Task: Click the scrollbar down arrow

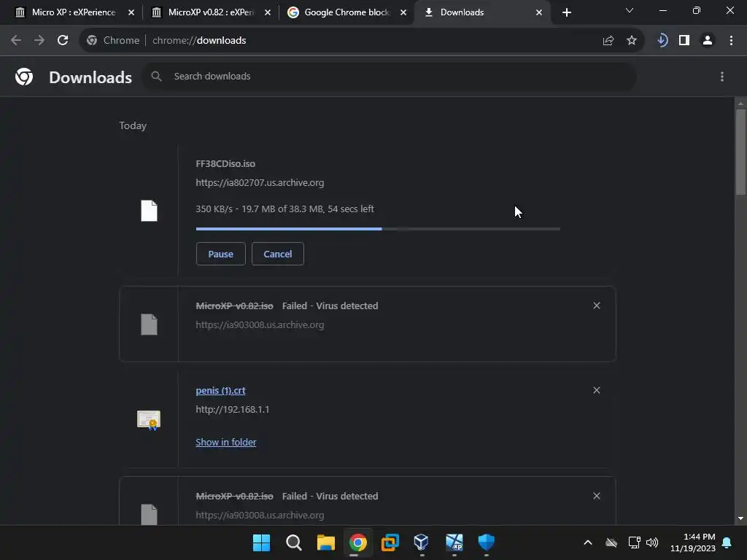Action: coord(740,518)
